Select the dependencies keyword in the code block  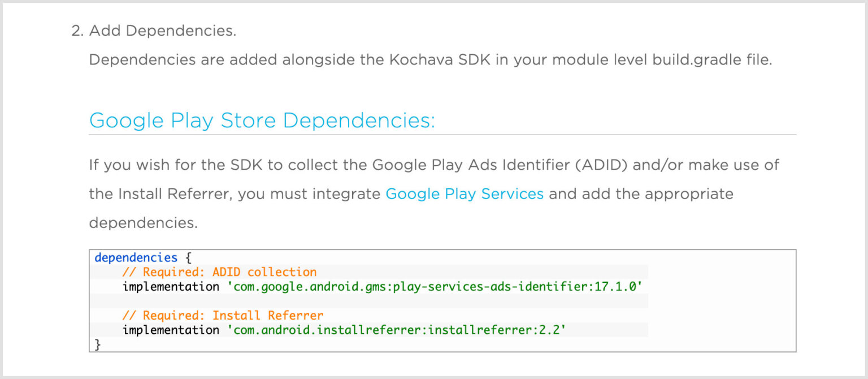click(136, 257)
